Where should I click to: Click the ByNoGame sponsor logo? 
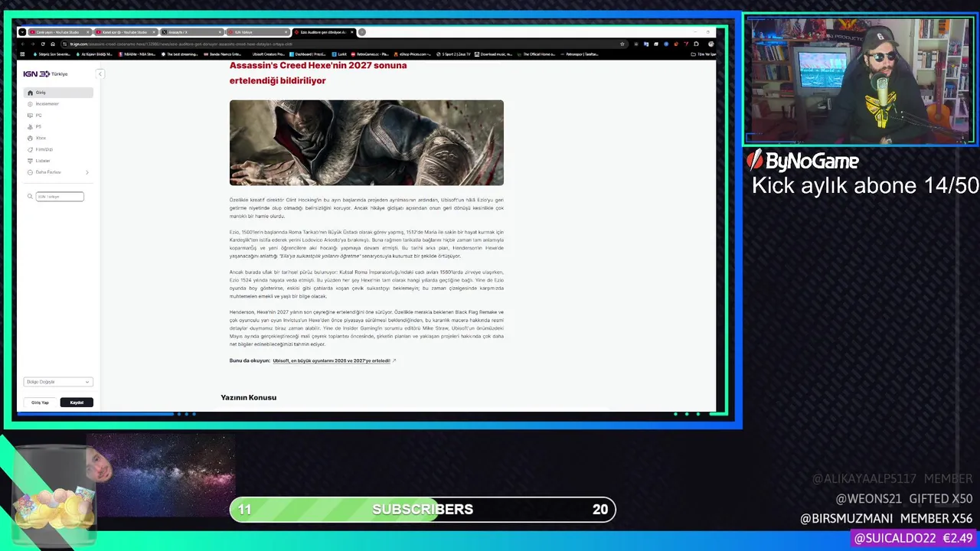(x=803, y=161)
